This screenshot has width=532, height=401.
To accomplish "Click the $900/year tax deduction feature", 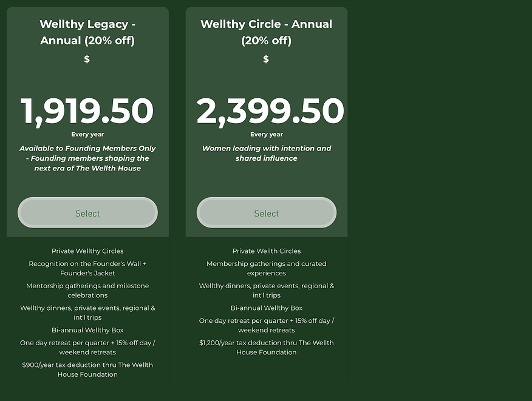I will (x=87, y=369).
